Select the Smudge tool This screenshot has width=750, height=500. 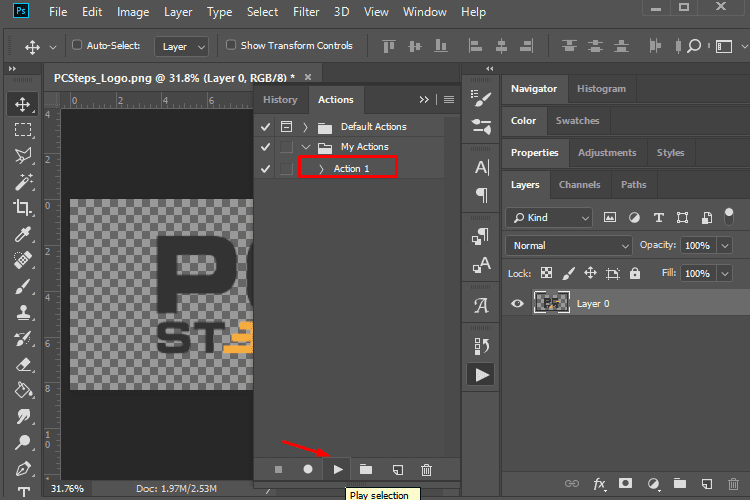[22, 416]
